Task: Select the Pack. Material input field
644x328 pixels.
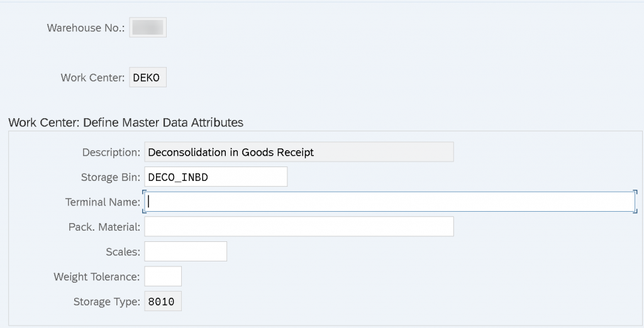Action: click(299, 227)
